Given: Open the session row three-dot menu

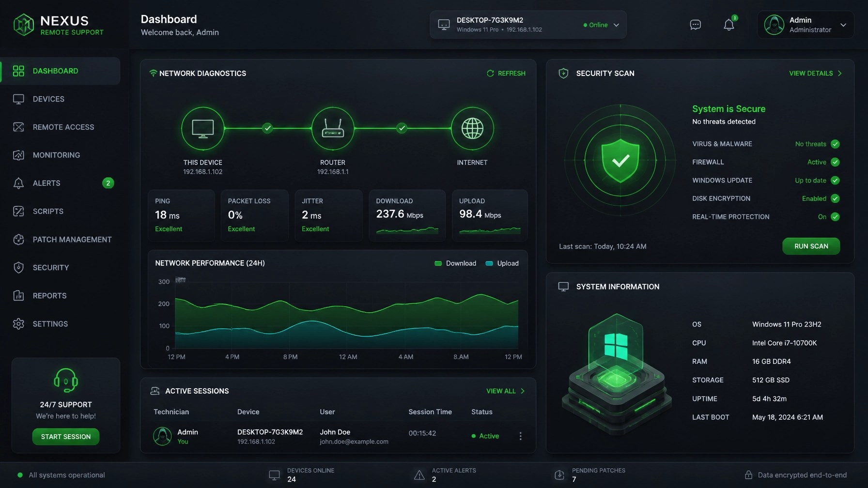Looking at the screenshot, I should (x=521, y=436).
